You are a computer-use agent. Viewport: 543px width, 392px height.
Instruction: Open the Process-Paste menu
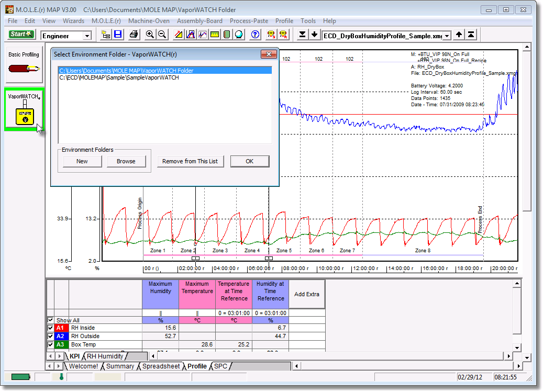pos(249,21)
